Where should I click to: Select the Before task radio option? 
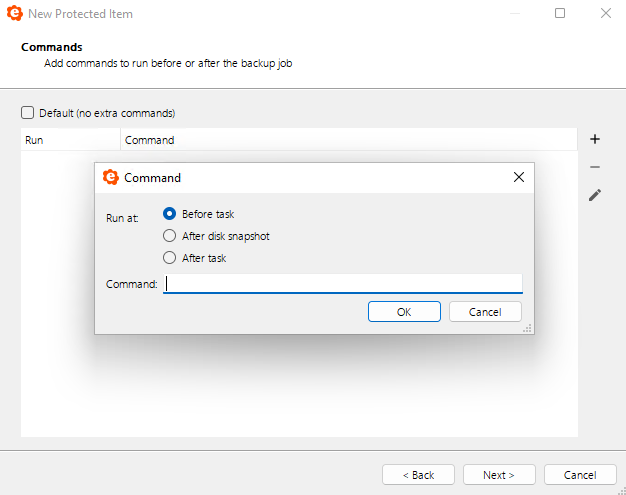point(169,214)
